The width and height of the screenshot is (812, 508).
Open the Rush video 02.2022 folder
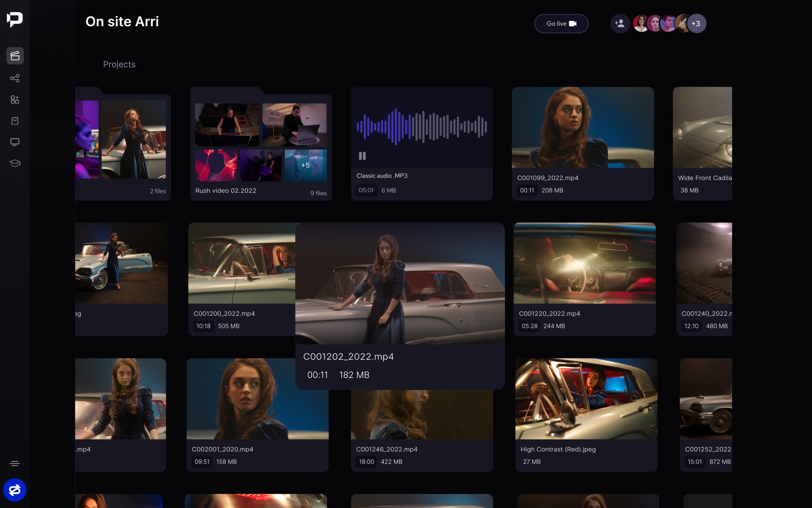tap(261, 144)
